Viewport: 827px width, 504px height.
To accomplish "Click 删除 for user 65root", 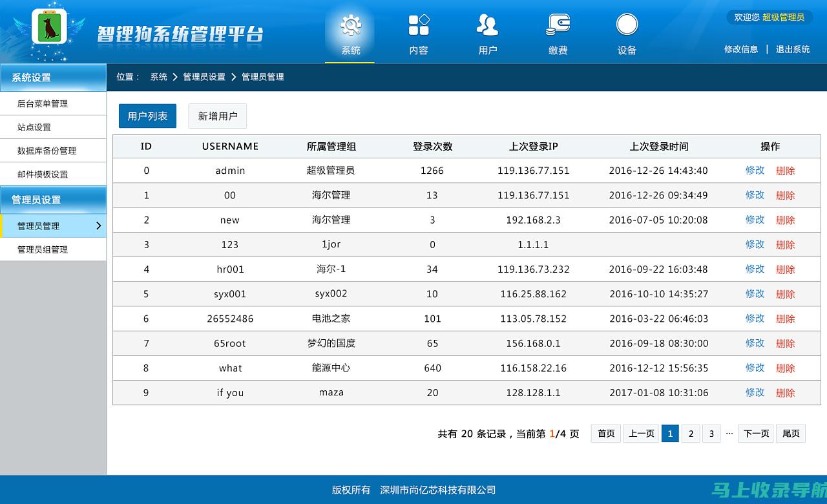I will [785, 343].
